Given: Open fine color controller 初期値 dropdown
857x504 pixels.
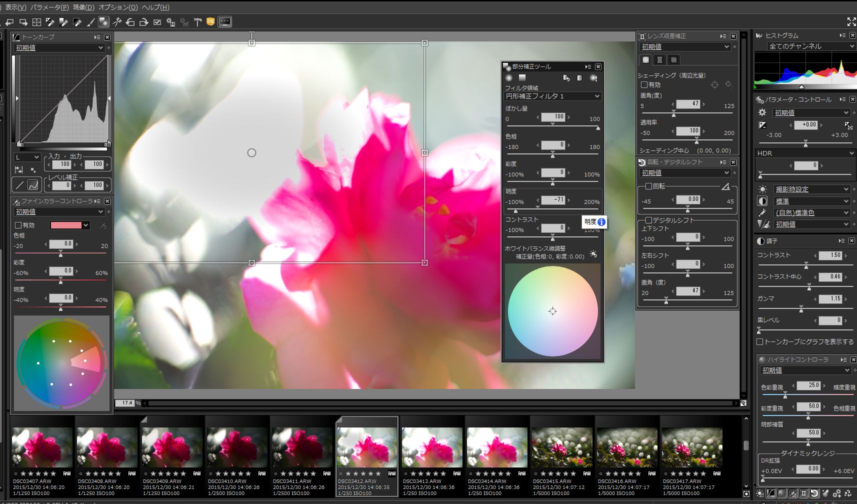Looking at the screenshot, I should tap(59, 211).
